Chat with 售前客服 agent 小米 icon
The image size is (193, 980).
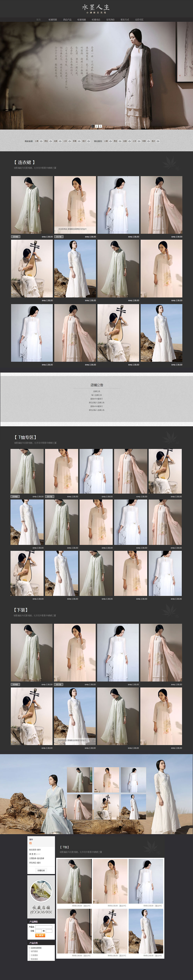(70, 141)
